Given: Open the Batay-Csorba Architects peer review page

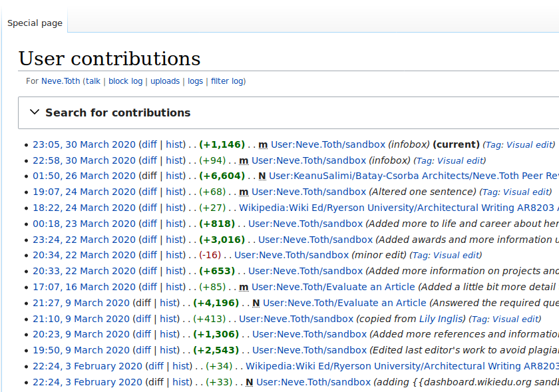Looking at the screenshot, I should click(x=413, y=176).
